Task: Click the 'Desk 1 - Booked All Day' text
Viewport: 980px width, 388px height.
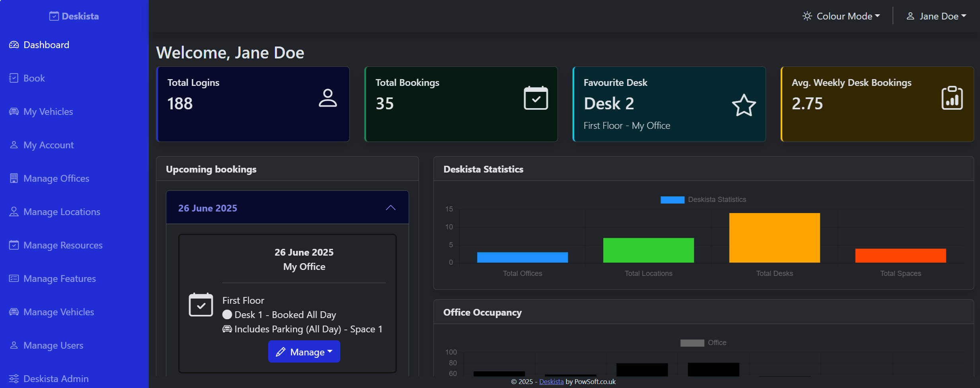Action: [285, 315]
